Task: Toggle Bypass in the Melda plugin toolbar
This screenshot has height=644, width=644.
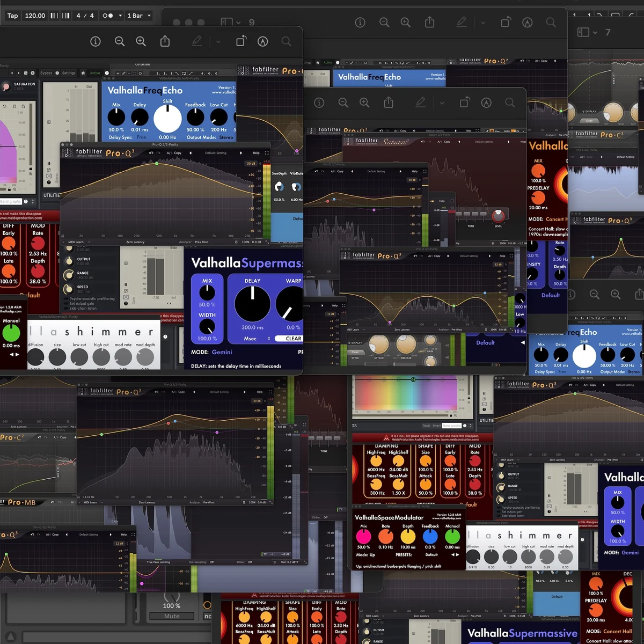Action: click(46, 73)
